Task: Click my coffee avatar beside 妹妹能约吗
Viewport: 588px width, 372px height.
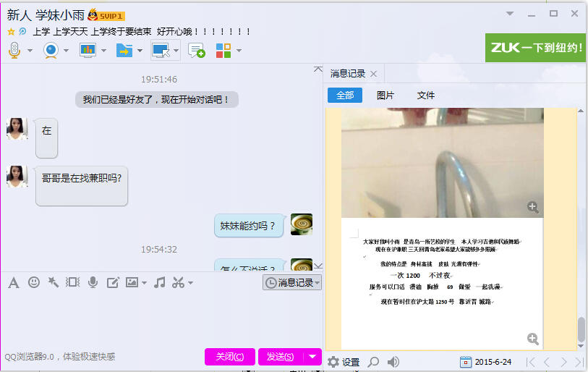Action: point(302,224)
